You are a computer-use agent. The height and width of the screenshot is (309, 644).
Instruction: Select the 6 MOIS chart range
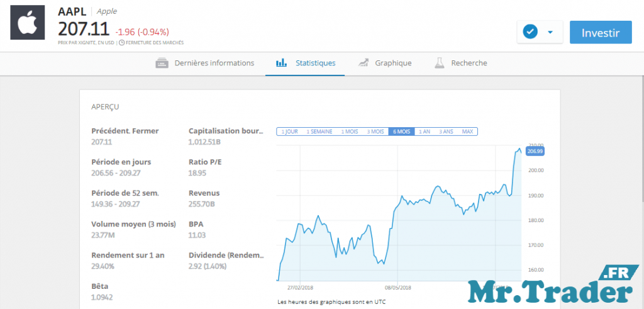402,132
